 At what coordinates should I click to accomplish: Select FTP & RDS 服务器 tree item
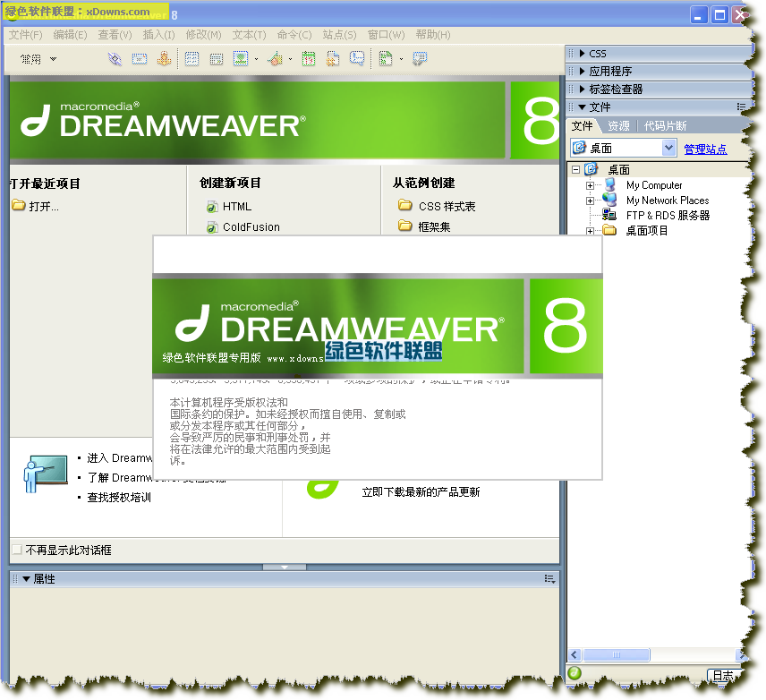click(x=668, y=216)
